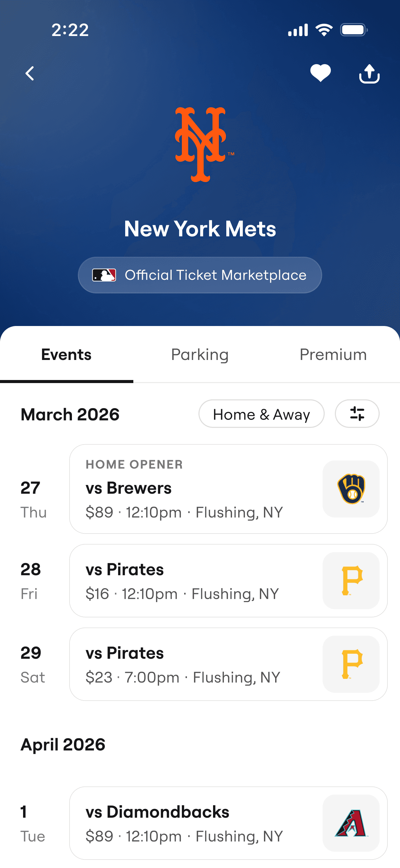Tap the Brewers team logo
This screenshot has width=400, height=868.
351,489
